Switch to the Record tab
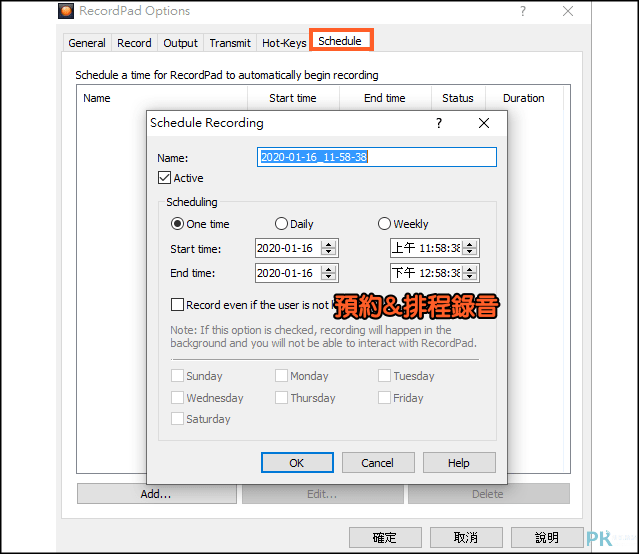 point(134,43)
